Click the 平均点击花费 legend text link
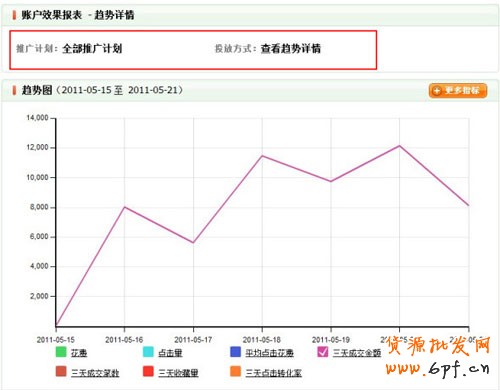This screenshot has width=500, height=390. coord(270,353)
